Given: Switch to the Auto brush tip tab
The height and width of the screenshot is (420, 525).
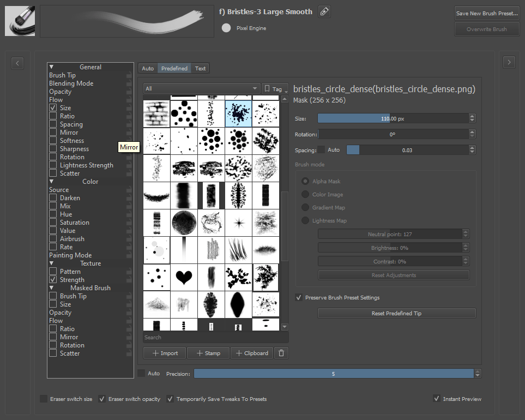Looking at the screenshot, I should [x=147, y=68].
